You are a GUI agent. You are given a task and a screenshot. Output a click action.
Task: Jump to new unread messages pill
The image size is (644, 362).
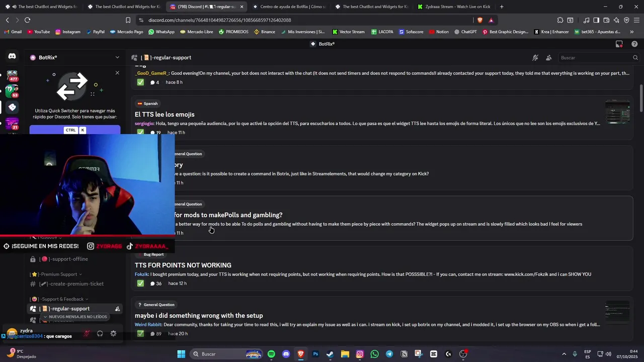coord(74,317)
